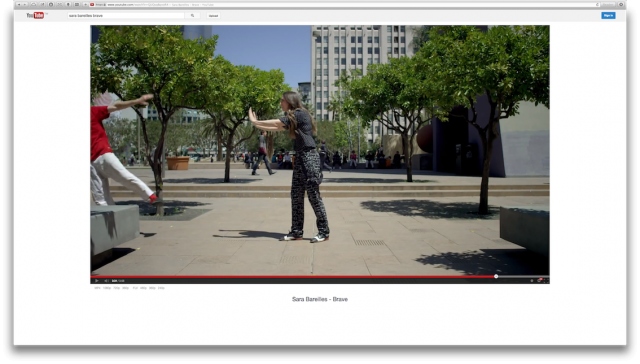Click the video progress scrubber handle
Screen dimensions: 640x364
pos(496,276)
